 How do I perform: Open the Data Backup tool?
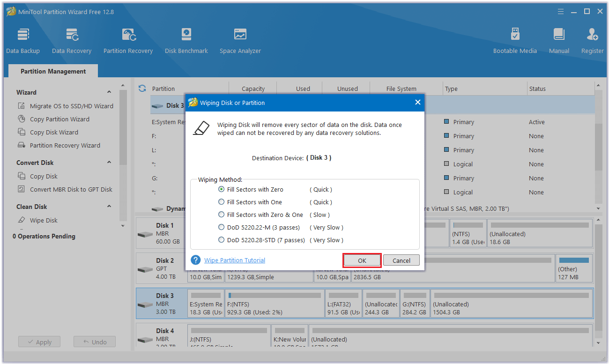pos(23,41)
